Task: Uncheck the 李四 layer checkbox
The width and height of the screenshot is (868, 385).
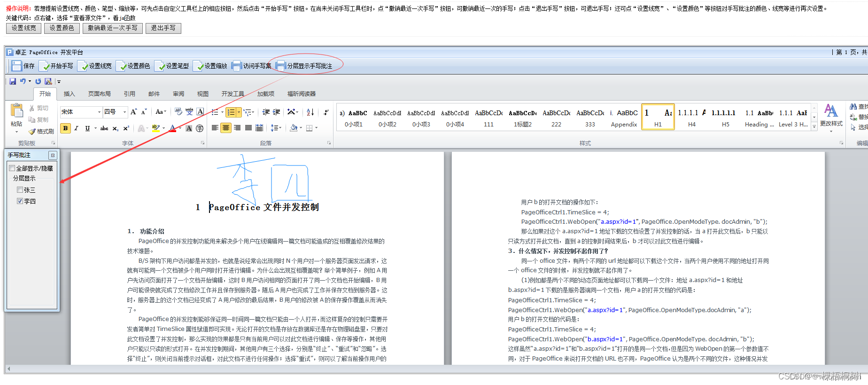Action: pyautogui.click(x=20, y=201)
